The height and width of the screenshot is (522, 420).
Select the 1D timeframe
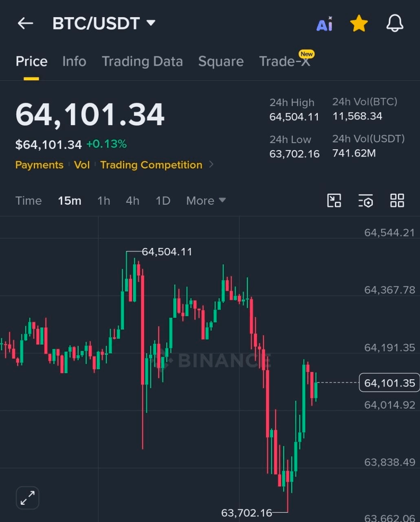point(163,201)
